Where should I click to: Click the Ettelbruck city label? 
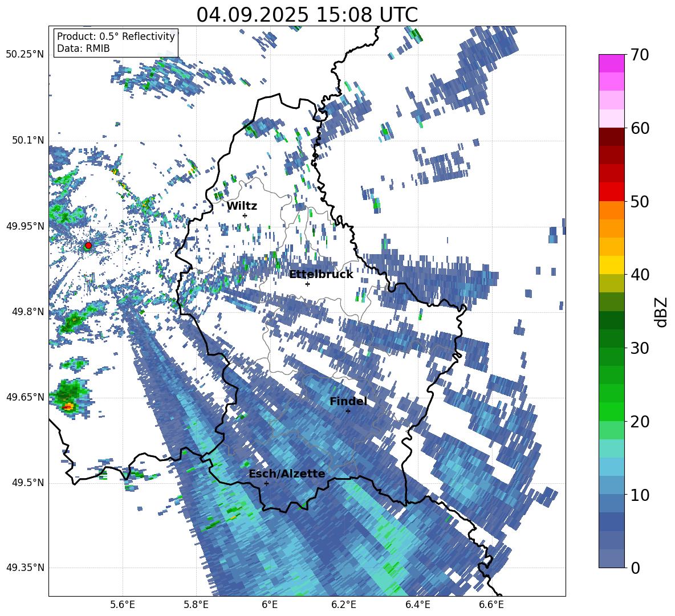click(x=321, y=275)
